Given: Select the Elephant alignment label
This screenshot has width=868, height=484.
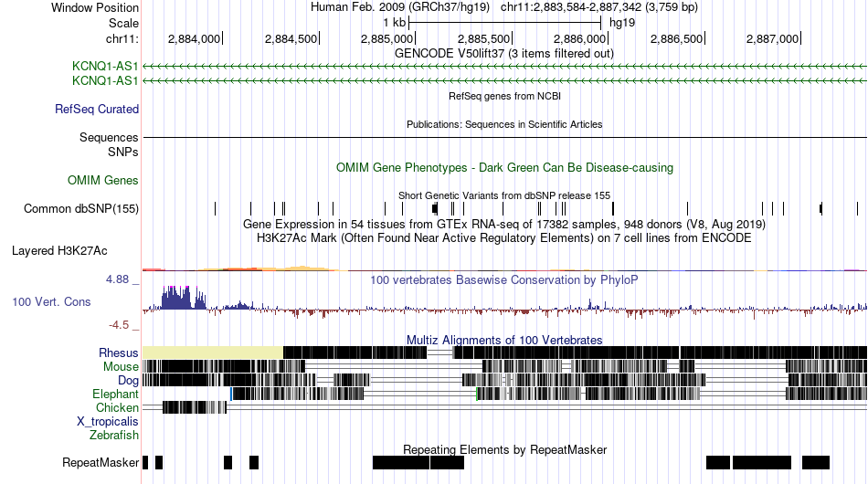Looking at the screenshot, I should pyautogui.click(x=115, y=394).
